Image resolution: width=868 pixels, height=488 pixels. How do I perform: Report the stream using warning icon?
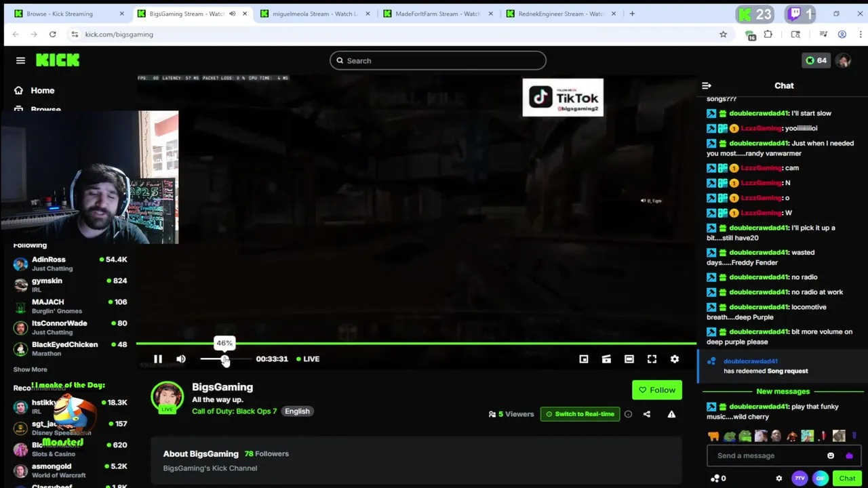pos(671,414)
